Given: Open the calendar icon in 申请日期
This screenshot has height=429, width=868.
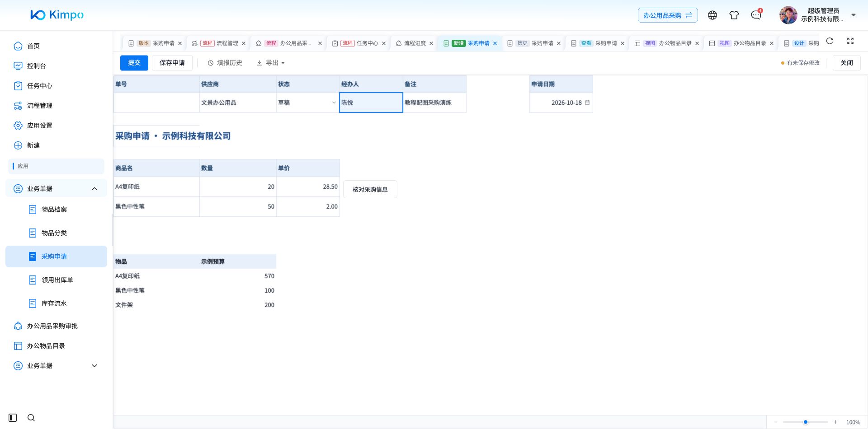Looking at the screenshot, I should point(587,103).
